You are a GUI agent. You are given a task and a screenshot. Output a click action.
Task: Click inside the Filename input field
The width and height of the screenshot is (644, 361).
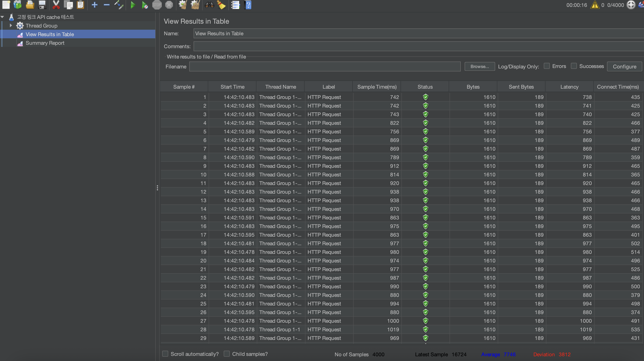click(325, 66)
